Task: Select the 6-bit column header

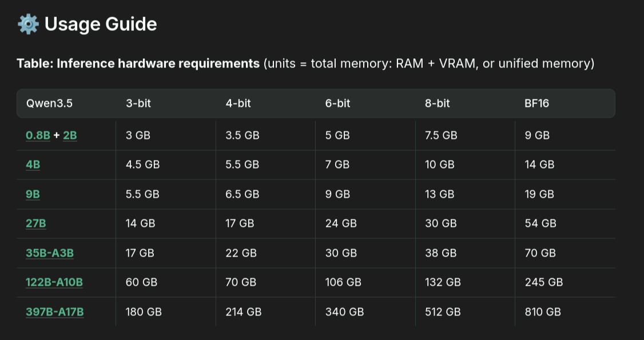Action: click(337, 103)
